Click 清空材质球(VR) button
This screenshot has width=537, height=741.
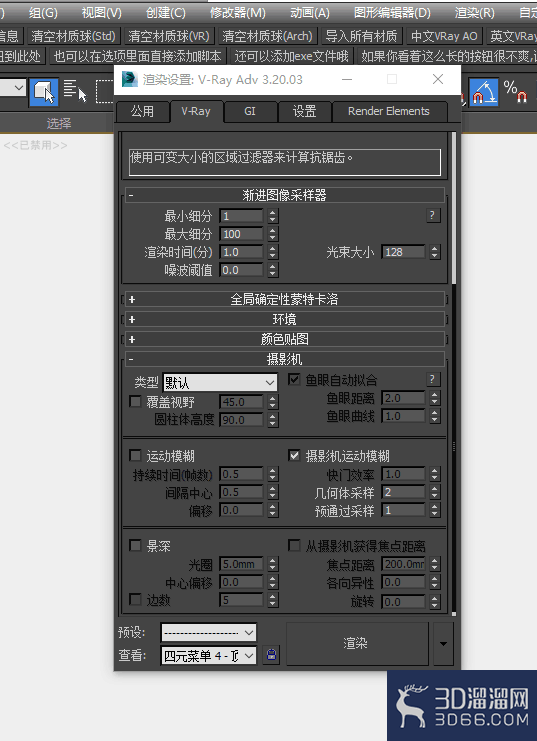tap(169, 36)
